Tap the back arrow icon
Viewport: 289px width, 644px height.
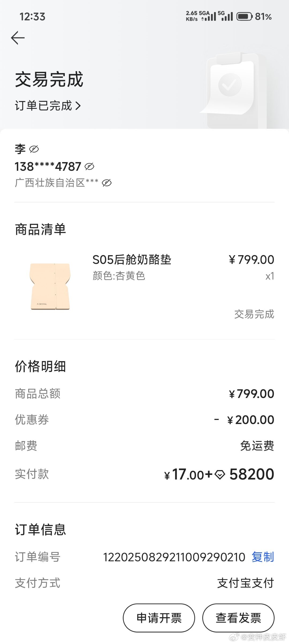pyautogui.click(x=18, y=38)
